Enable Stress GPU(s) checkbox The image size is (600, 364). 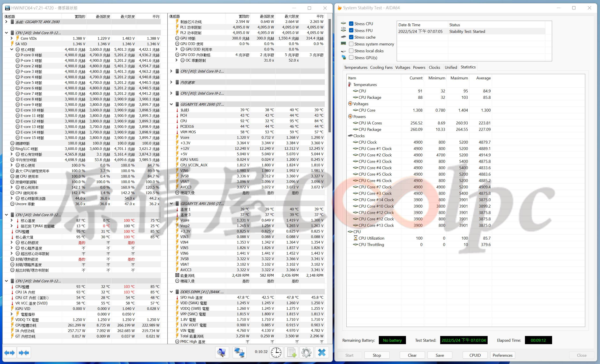(x=351, y=58)
